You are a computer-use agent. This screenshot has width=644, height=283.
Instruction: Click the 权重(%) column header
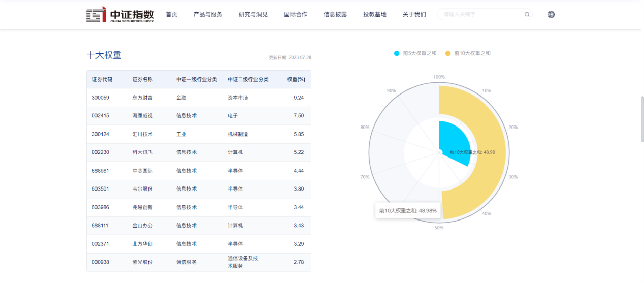tap(296, 80)
